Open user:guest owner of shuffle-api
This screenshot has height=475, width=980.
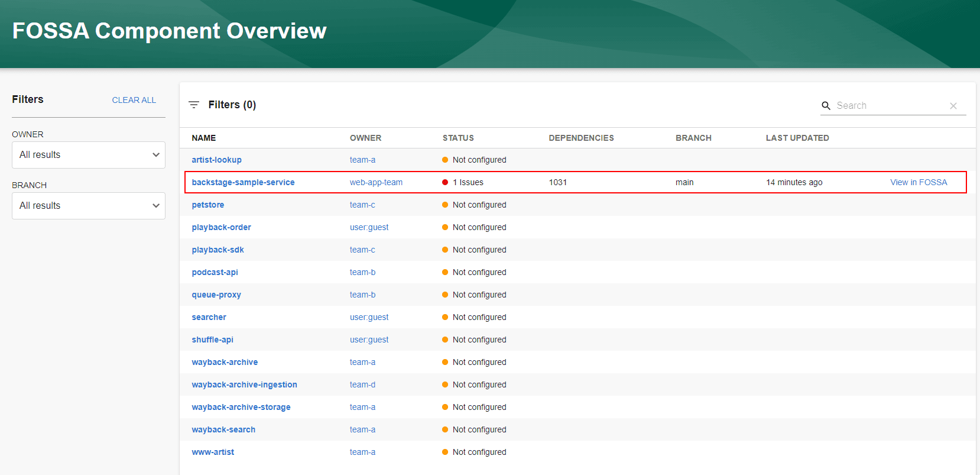pos(369,340)
